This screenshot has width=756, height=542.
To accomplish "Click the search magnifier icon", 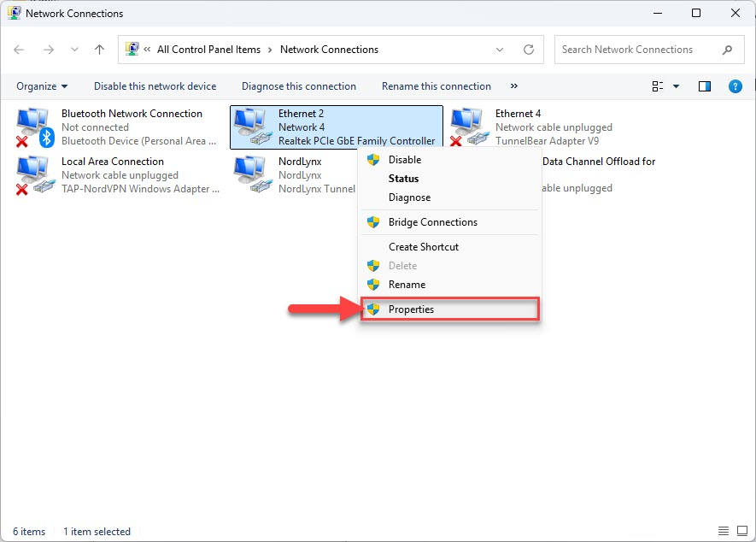I will point(727,50).
